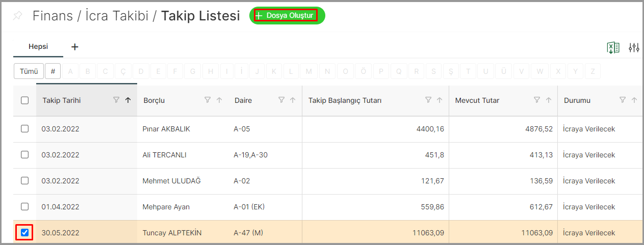This screenshot has height=245, width=644.
Task: Open Finans breadcrumb link
Action: click(52, 16)
